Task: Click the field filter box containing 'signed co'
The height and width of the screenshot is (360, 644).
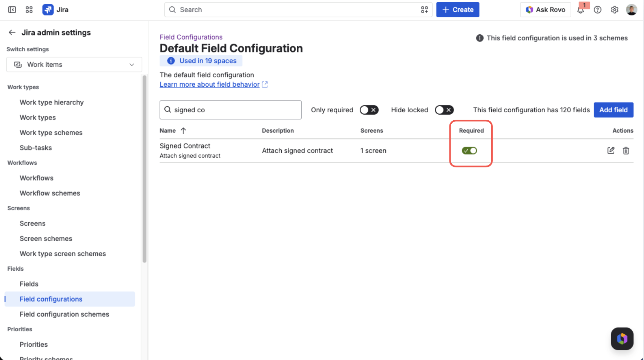Action: 230,110
